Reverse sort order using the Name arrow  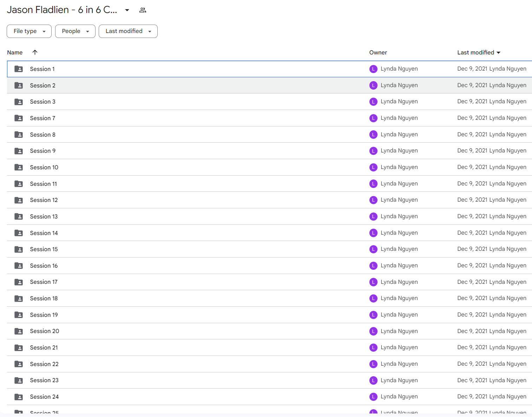tap(35, 52)
